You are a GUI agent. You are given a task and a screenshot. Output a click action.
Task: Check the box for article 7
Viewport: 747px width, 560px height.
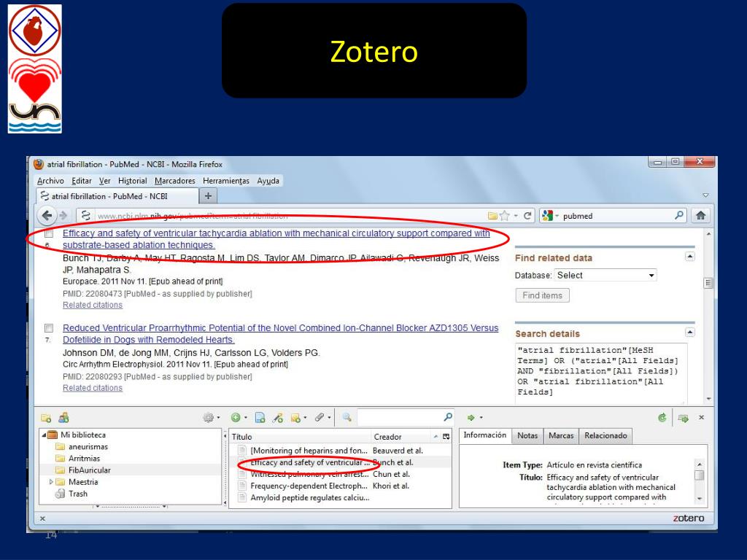tap(49, 328)
